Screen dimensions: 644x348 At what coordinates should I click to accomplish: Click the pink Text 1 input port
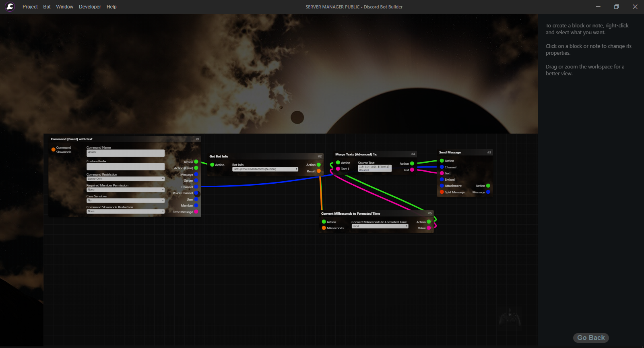(x=338, y=169)
